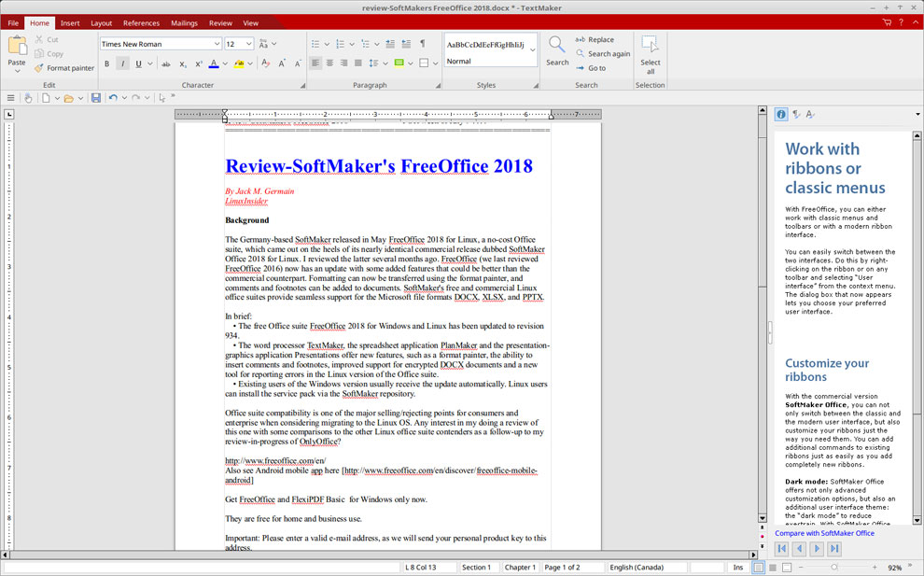Click the Select all icon
This screenshot has width=924, height=576.
(x=650, y=45)
